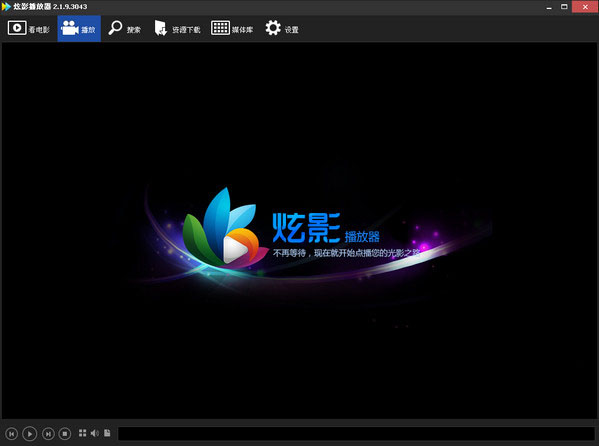Open 设置 settings with gear icon
This screenshot has height=446, width=599.
click(x=282, y=29)
